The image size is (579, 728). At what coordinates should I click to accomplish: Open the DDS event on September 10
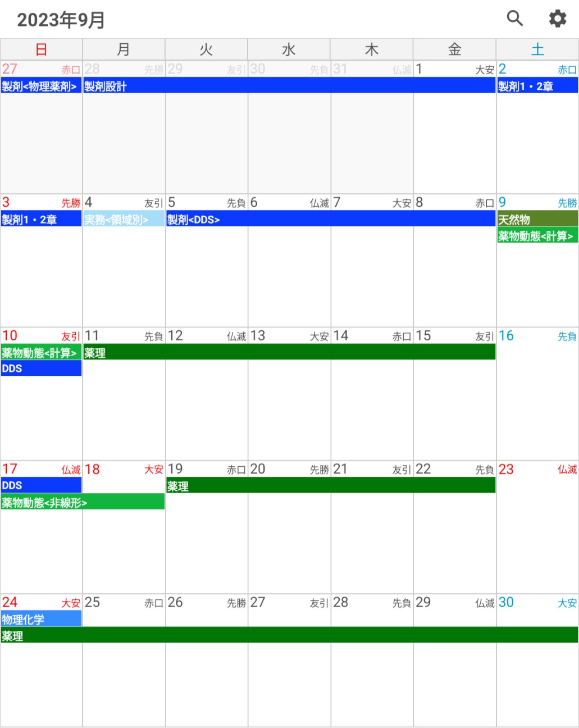41,368
